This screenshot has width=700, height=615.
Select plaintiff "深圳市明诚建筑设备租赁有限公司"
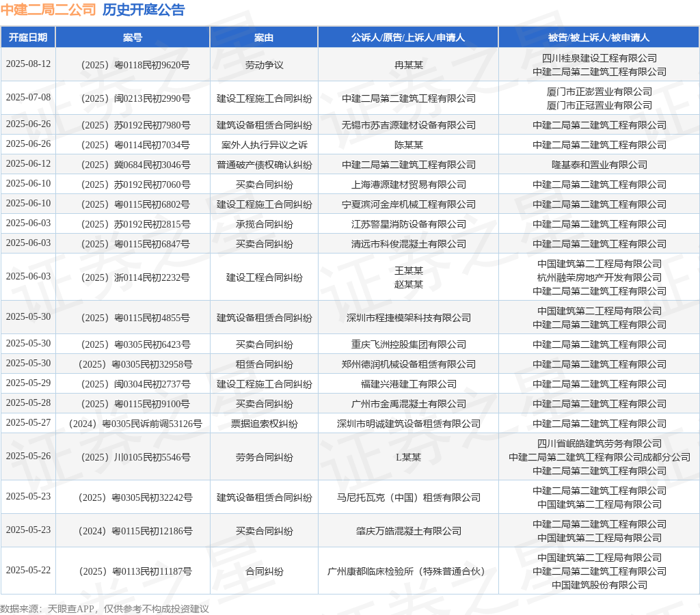pos(409,424)
